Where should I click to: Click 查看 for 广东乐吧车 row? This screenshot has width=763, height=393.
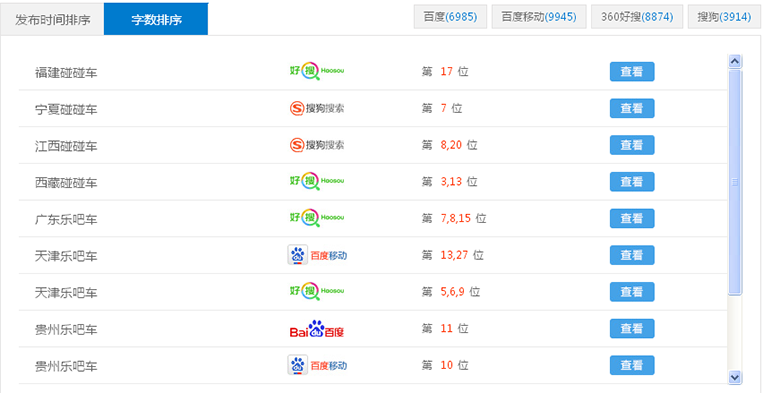point(632,218)
